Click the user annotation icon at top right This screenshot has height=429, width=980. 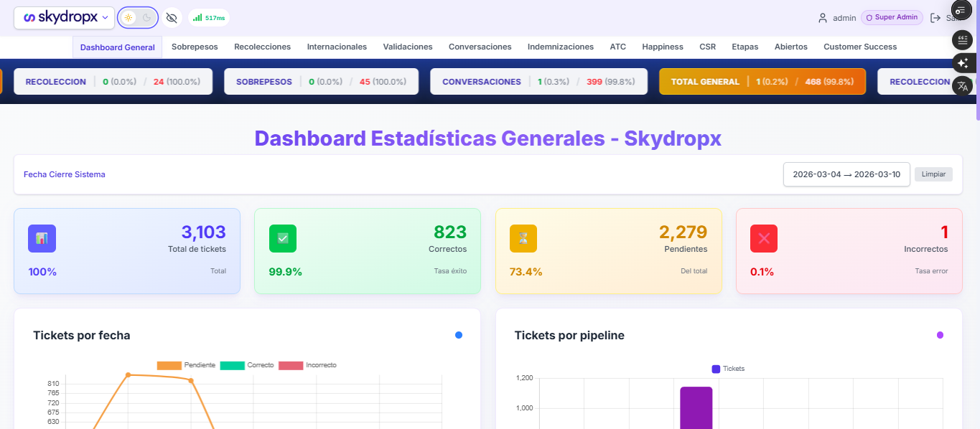click(x=961, y=11)
